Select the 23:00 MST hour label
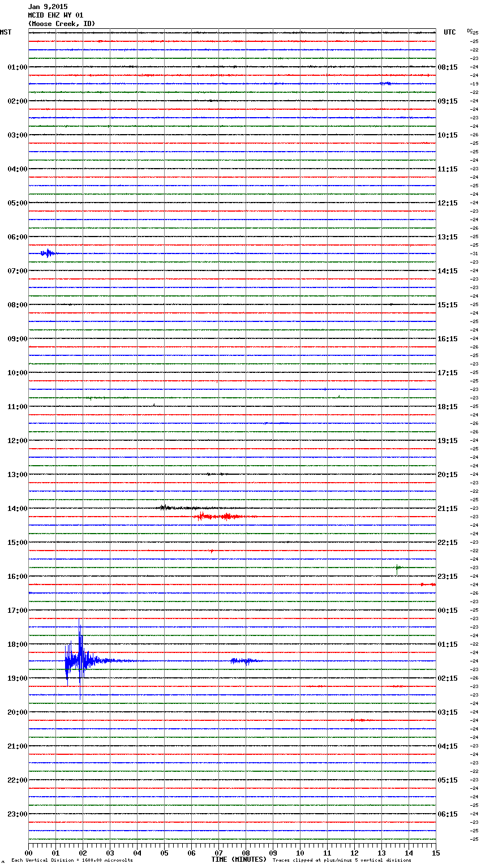 [18, 814]
